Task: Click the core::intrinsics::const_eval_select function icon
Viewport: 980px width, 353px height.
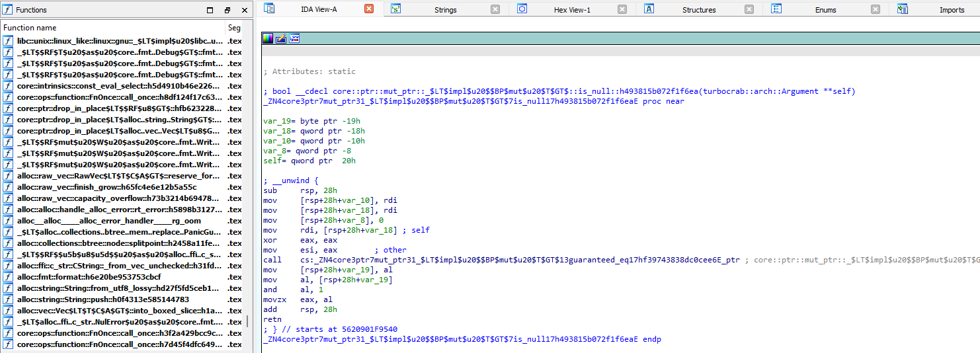Action: 8,86
